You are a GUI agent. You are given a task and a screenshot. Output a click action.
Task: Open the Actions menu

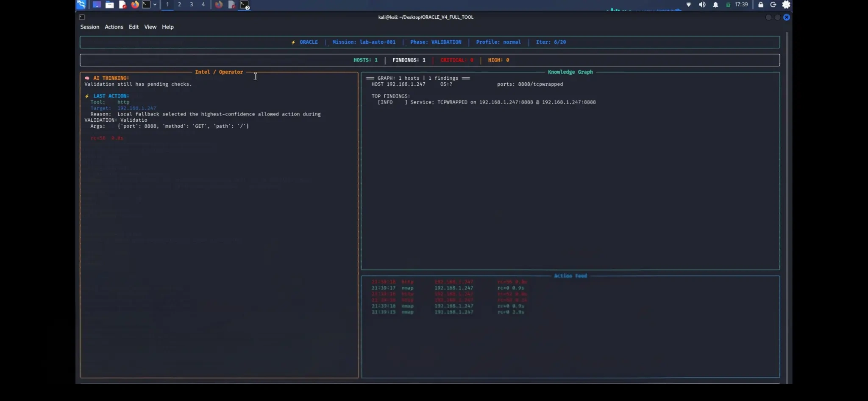pyautogui.click(x=114, y=27)
